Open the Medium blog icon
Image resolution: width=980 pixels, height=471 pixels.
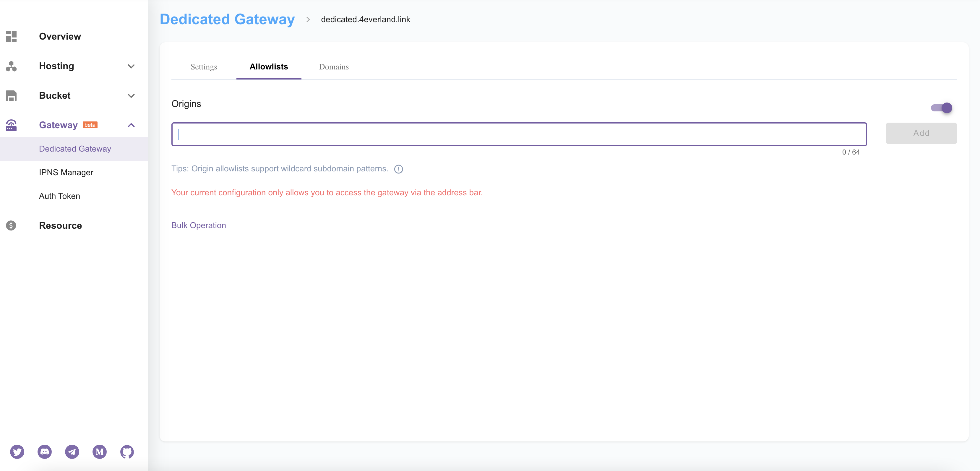click(x=99, y=451)
